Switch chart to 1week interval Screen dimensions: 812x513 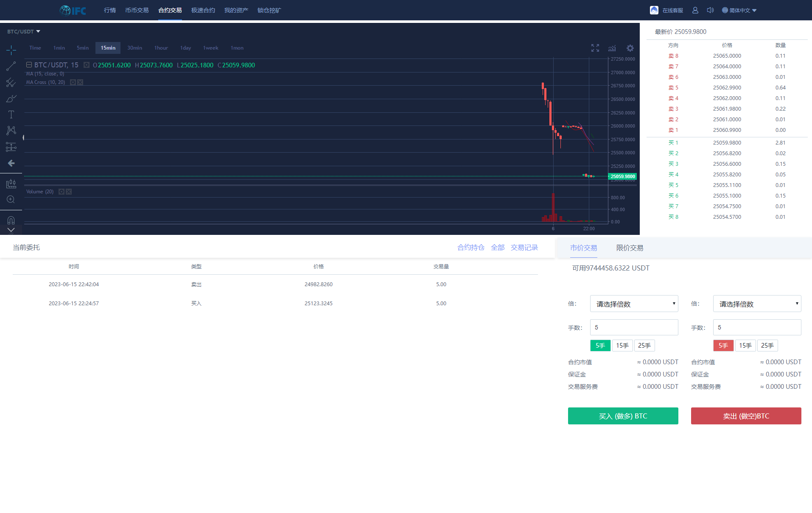211,48
